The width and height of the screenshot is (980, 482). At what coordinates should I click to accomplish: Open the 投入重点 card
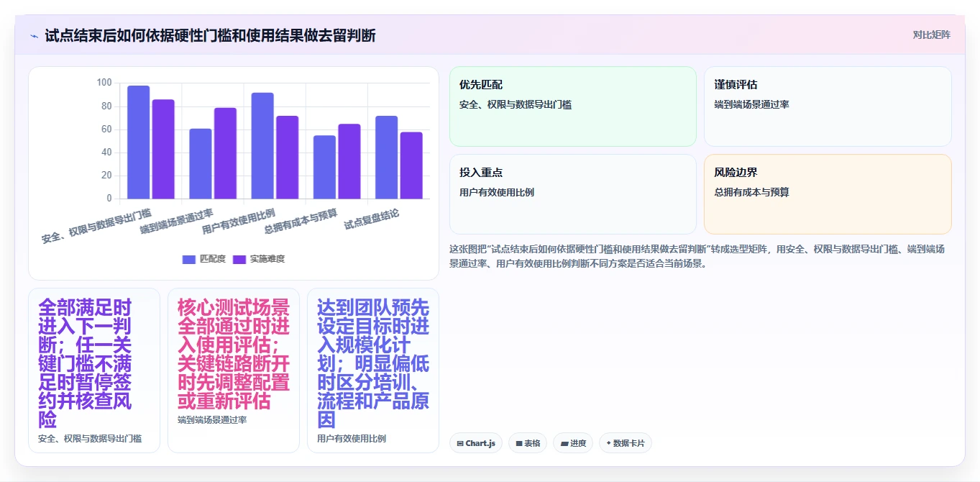(573, 194)
